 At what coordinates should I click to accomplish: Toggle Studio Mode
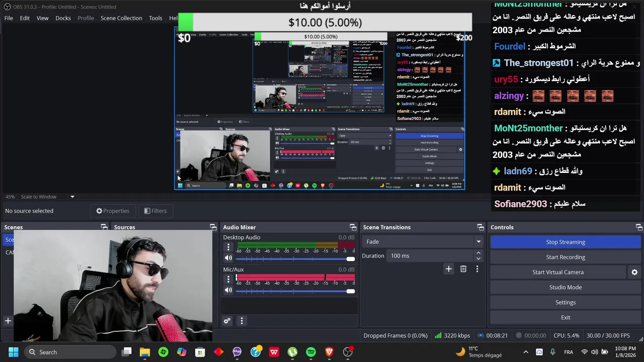pos(566,287)
